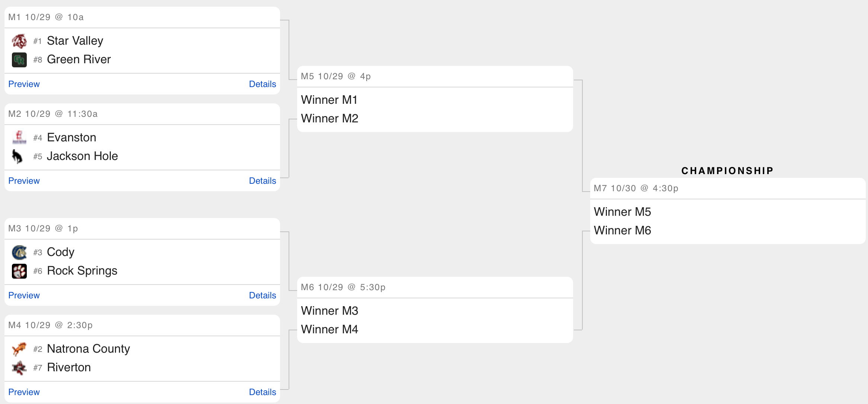
Task: Click the Cody team logo
Action: [19, 252]
